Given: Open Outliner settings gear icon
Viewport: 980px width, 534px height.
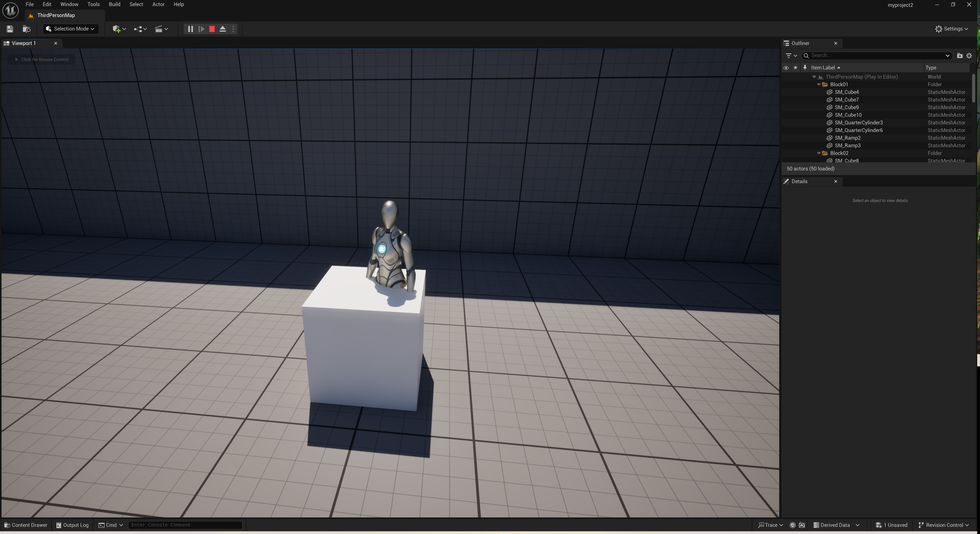Looking at the screenshot, I should coord(969,55).
